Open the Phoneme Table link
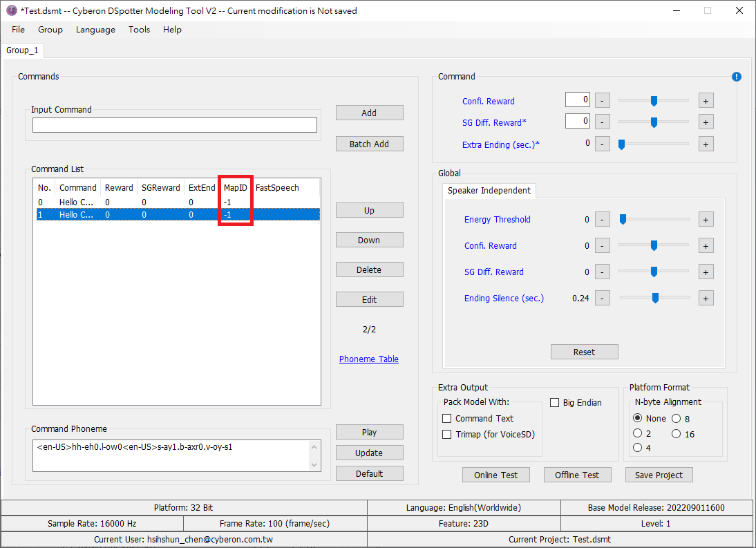The height and width of the screenshot is (548, 756). point(369,359)
